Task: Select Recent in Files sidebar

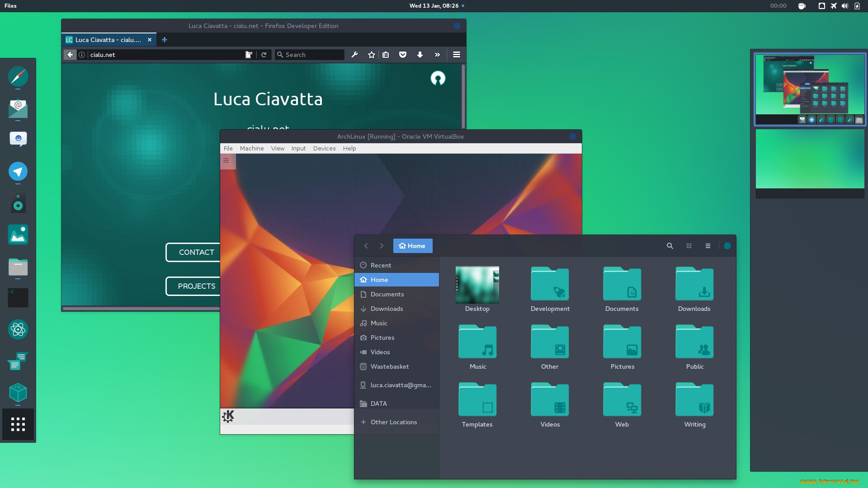Action: coord(396,265)
